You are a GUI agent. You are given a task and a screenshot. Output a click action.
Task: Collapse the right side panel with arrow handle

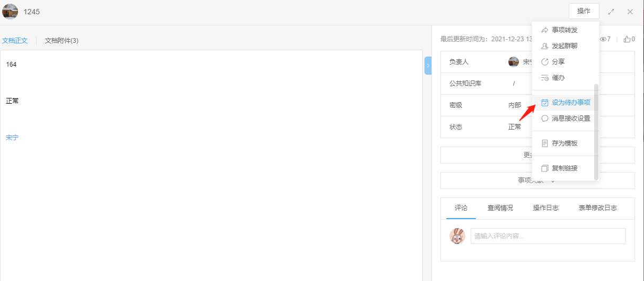click(428, 66)
